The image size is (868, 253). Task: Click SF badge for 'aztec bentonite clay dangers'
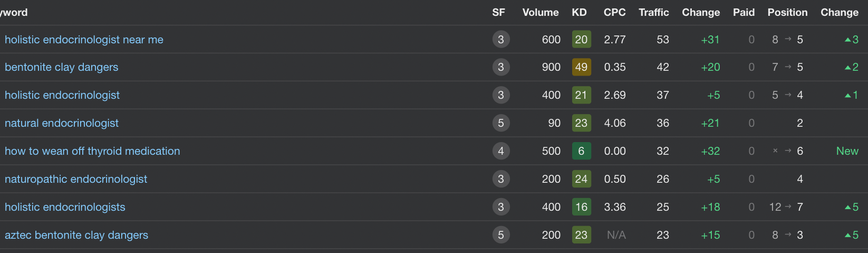pos(500,235)
